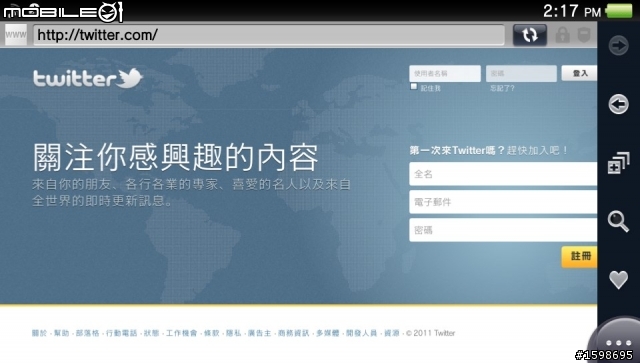Click the © 2011 Twitter copyright text
This screenshot has height=363, width=640.
(x=431, y=333)
